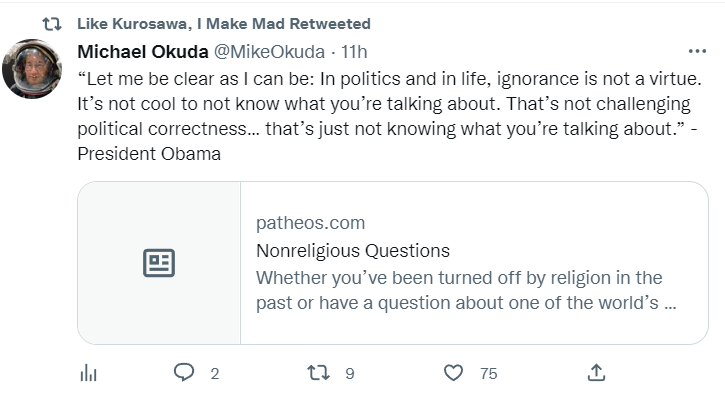The image size is (725, 398).
Task: Click the Nonreligious Questions card title
Action: (353, 251)
